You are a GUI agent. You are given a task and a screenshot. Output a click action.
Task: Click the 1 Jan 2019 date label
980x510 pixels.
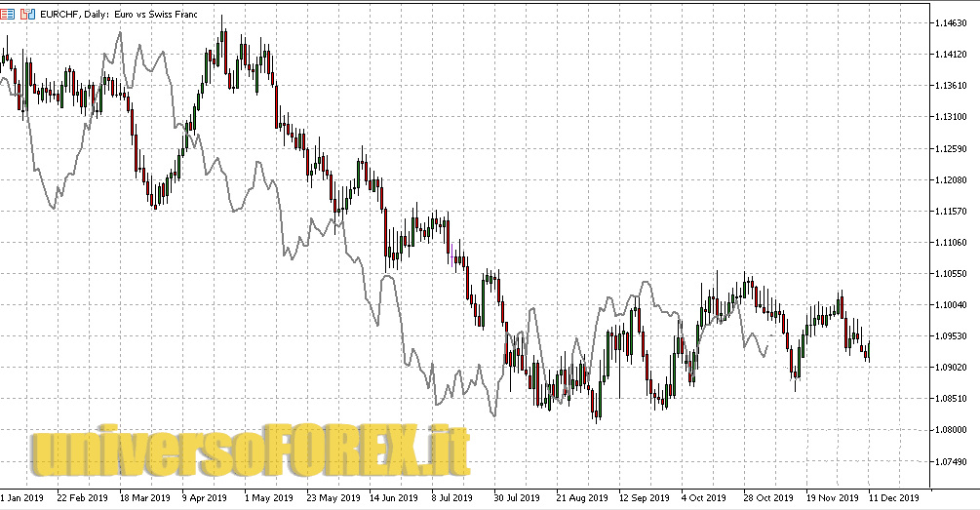[21, 496]
